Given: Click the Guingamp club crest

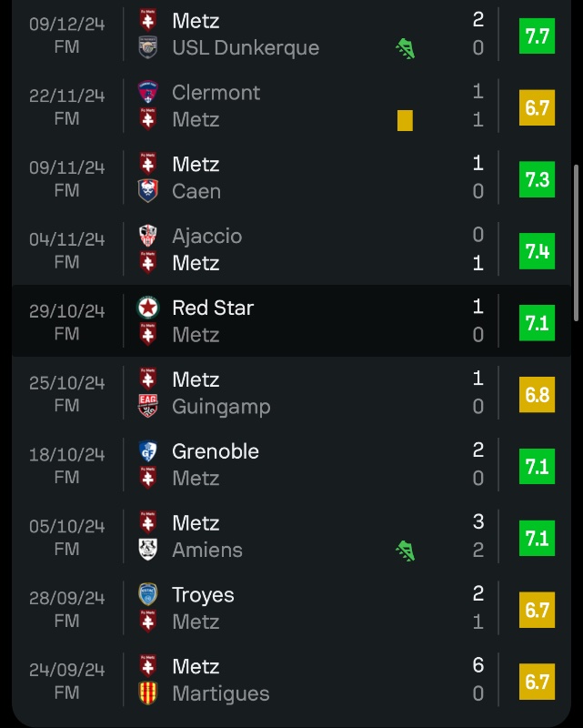Looking at the screenshot, I should coord(147,406).
